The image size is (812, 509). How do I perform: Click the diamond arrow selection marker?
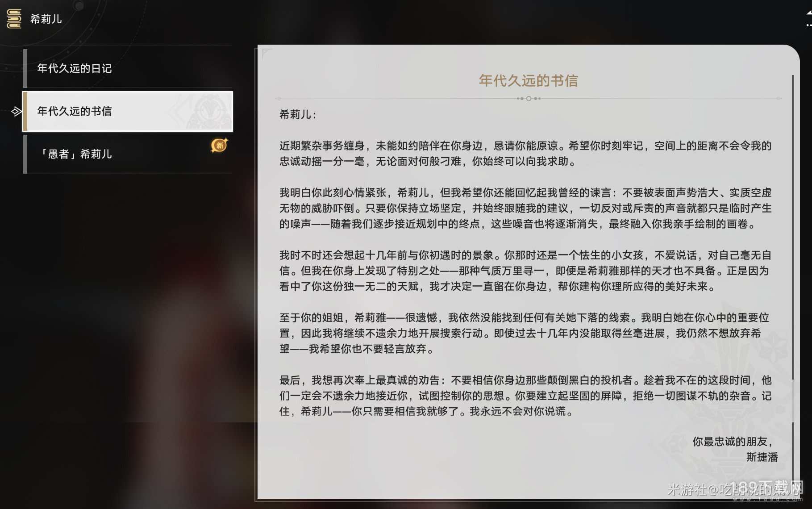pos(17,111)
